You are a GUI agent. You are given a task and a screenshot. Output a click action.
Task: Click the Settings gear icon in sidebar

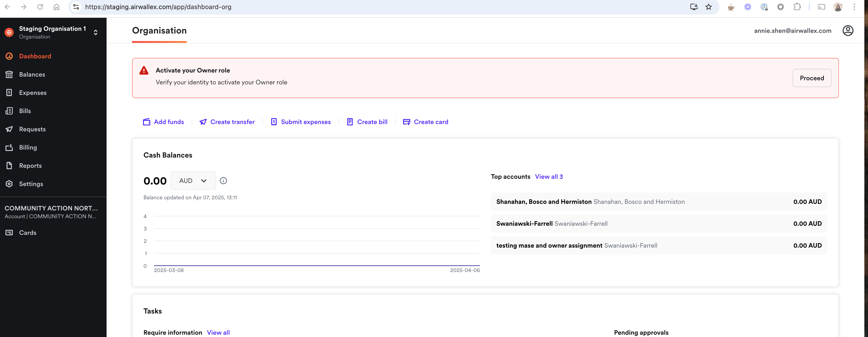click(x=9, y=184)
